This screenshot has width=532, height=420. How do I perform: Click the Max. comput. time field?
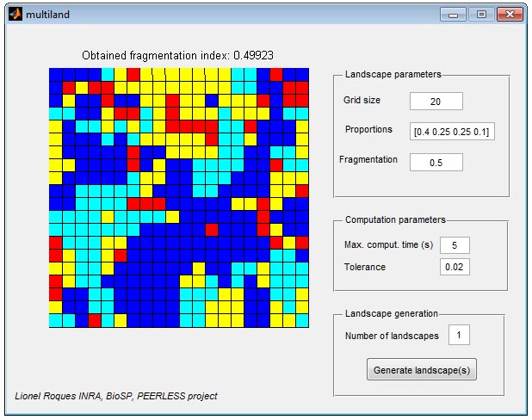(455, 245)
